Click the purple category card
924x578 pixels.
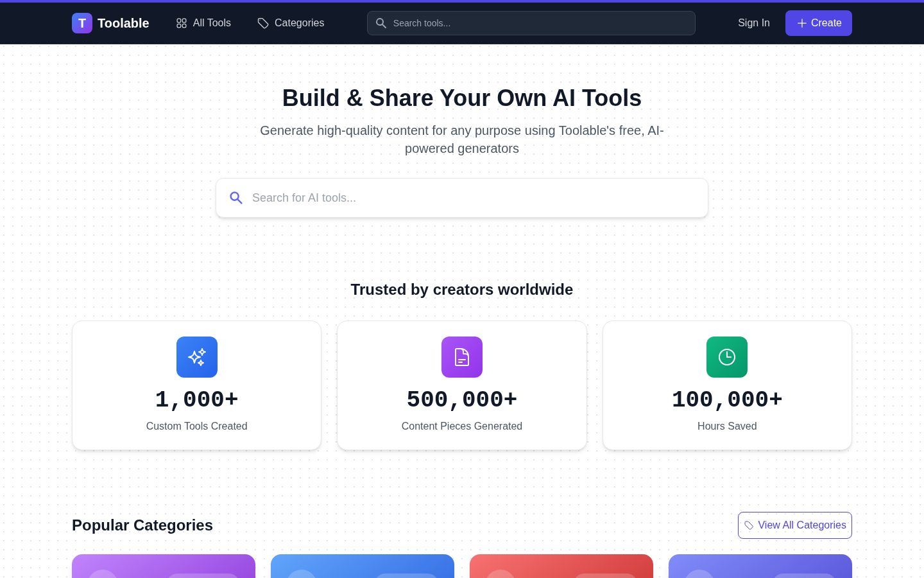164,566
